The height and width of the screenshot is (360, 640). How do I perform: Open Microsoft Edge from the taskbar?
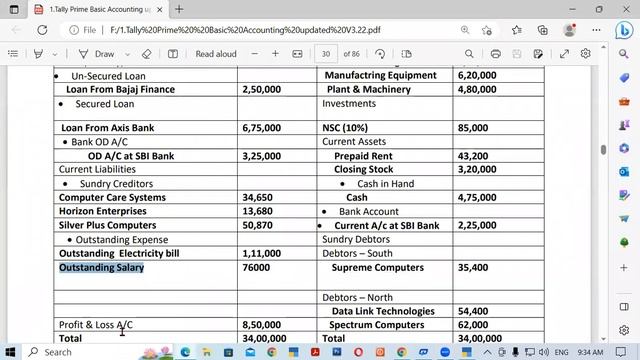tap(185, 352)
